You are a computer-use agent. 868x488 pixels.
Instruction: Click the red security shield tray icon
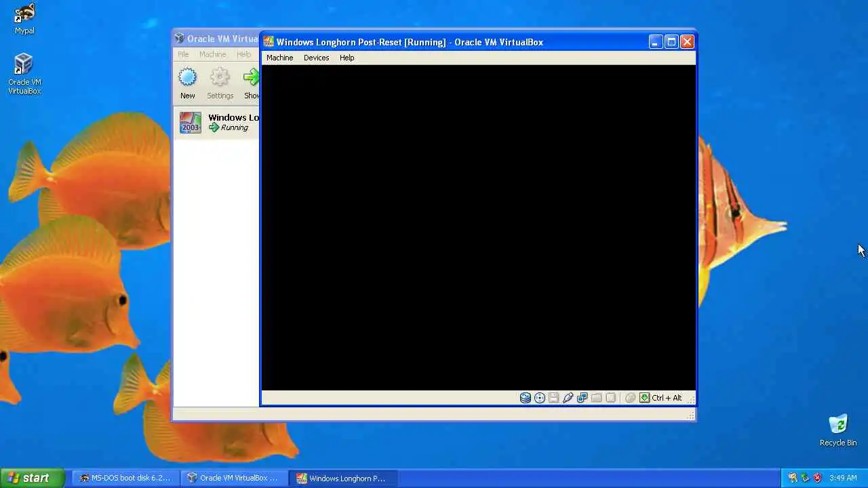pos(817,478)
